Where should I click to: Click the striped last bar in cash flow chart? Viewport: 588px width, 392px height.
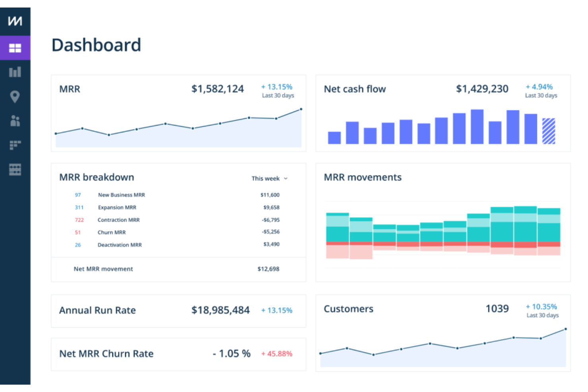549,131
